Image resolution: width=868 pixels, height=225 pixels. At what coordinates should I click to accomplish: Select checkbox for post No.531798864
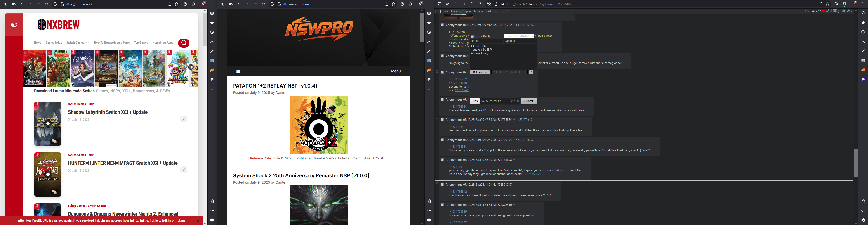(442, 120)
